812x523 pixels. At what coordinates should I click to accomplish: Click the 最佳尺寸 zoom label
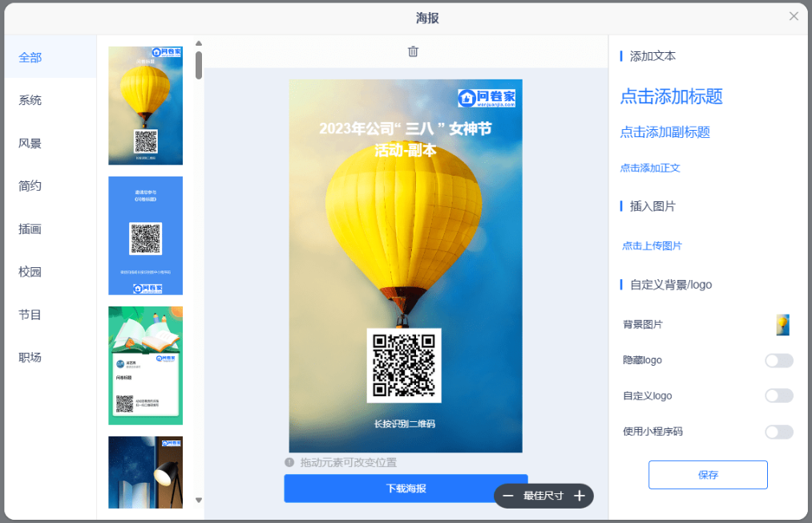[543, 496]
